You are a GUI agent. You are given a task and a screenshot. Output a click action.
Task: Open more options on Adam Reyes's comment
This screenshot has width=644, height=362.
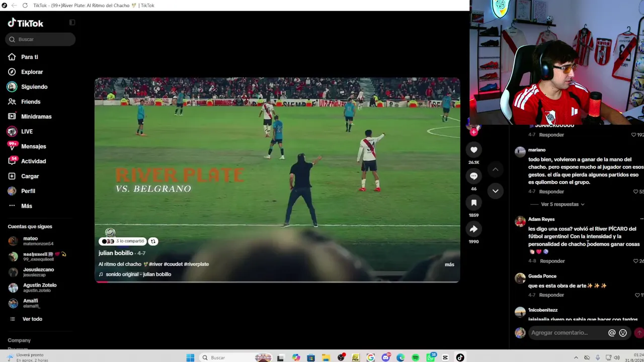pyautogui.click(x=641, y=219)
